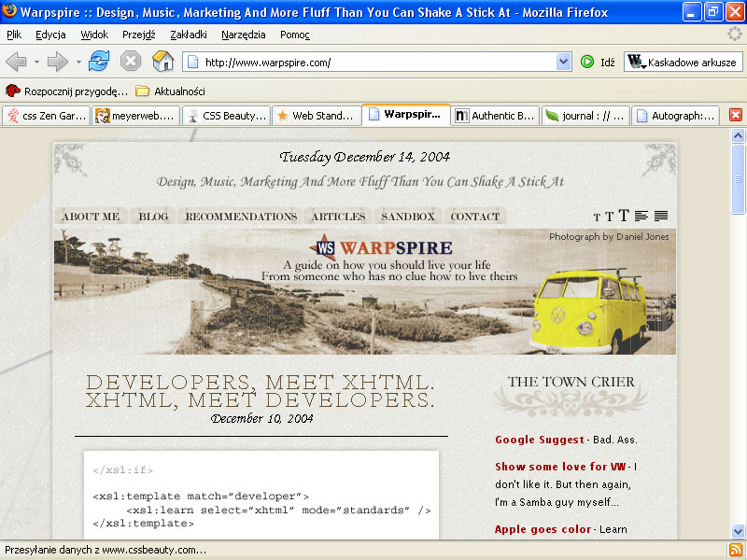Screen dimensions: 747x560
Task: Open the ABOUT ME navigation link
Action: [91, 217]
